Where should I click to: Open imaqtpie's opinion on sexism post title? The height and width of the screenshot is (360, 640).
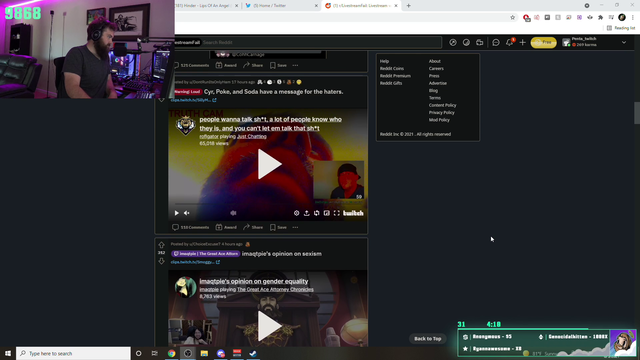tap(282, 254)
